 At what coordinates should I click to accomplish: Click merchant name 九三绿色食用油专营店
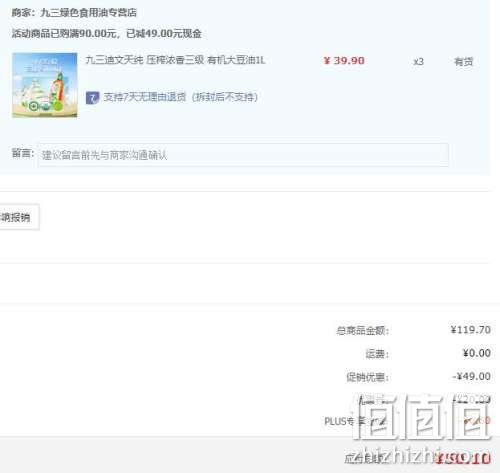89,13
